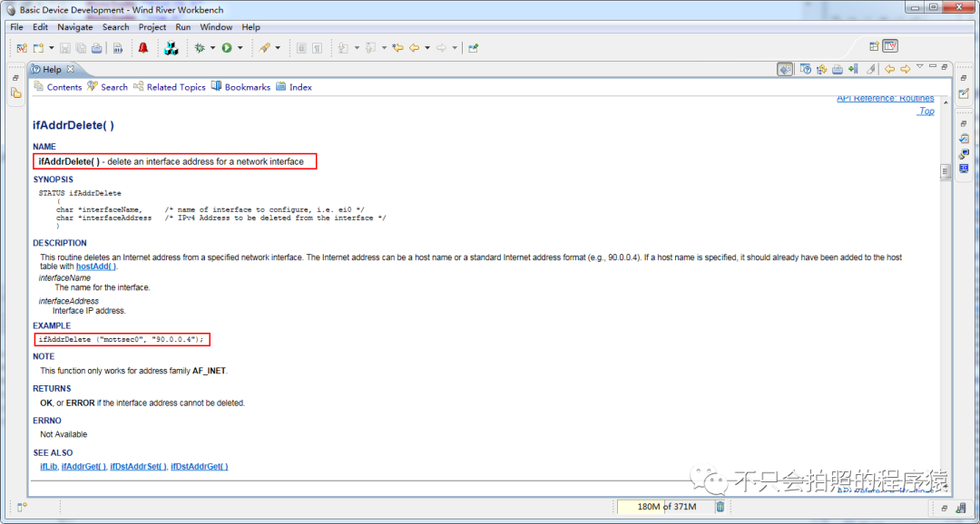Screen dimensions: 980x524
Task: Open the Edit menu
Action: tap(40, 27)
